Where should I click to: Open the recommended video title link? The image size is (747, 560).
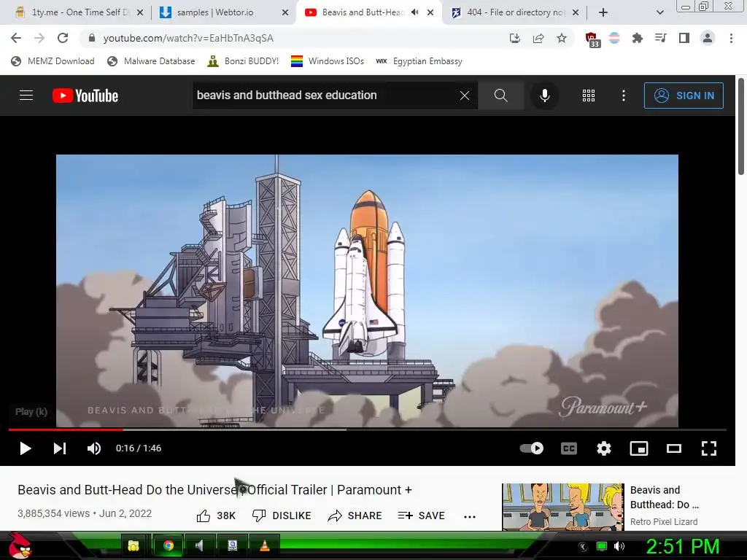pos(665,497)
